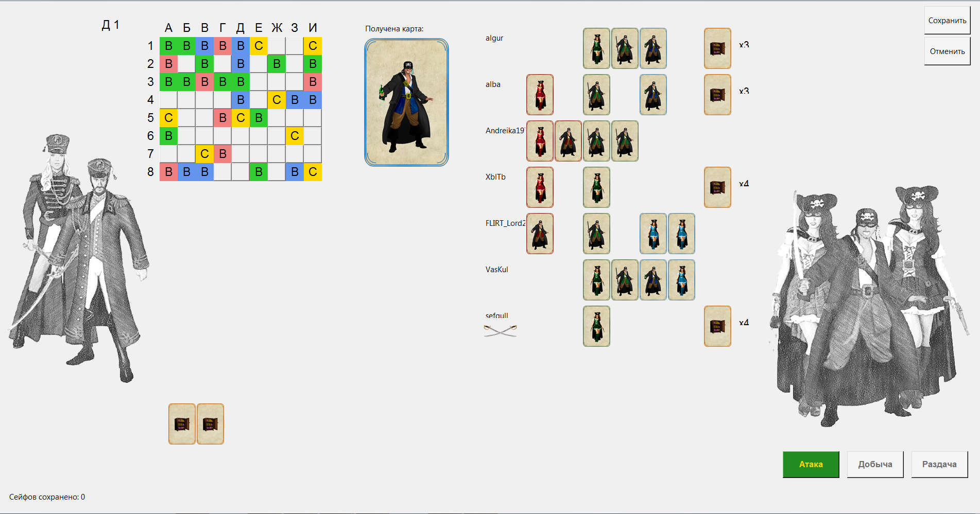Select the blue male pirate card in algur's row
Viewport: 980px width, 514px height.
pyautogui.click(x=653, y=48)
